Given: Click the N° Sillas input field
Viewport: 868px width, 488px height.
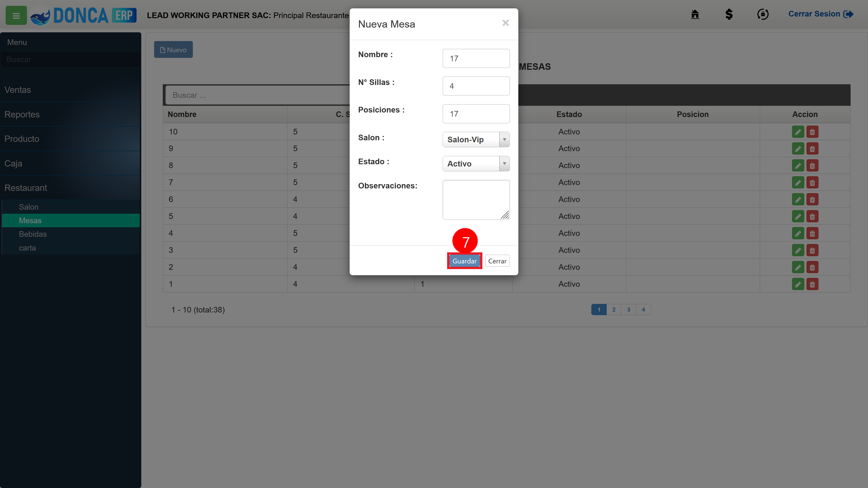Looking at the screenshot, I should pos(476,86).
